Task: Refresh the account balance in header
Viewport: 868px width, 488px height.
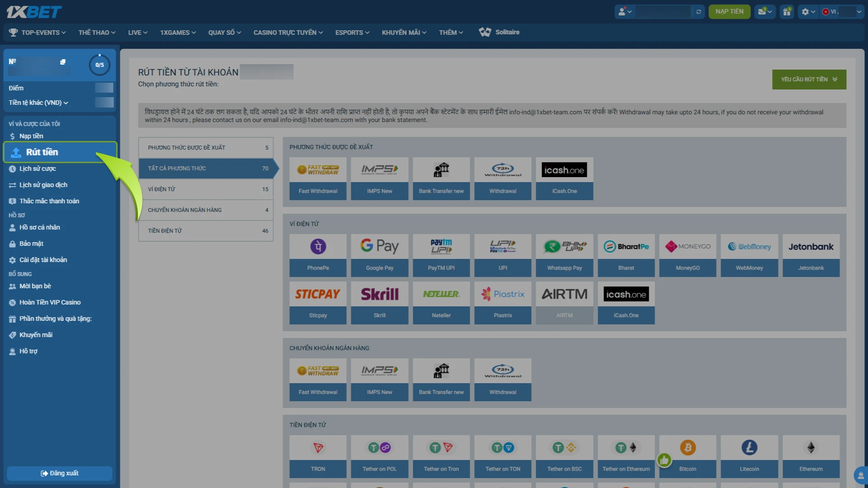Action: click(698, 12)
